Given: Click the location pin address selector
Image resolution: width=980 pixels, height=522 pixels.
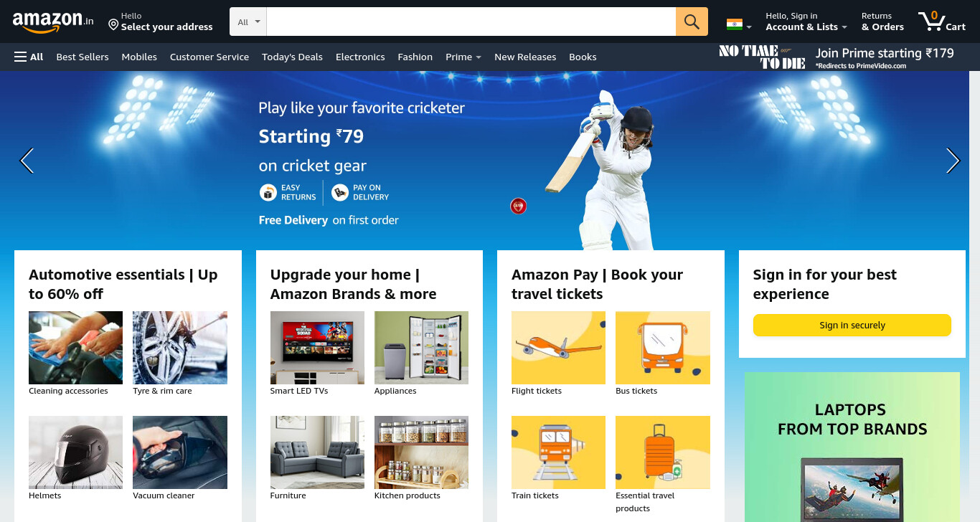Looking at the screenshot, I should click(161, 22).
